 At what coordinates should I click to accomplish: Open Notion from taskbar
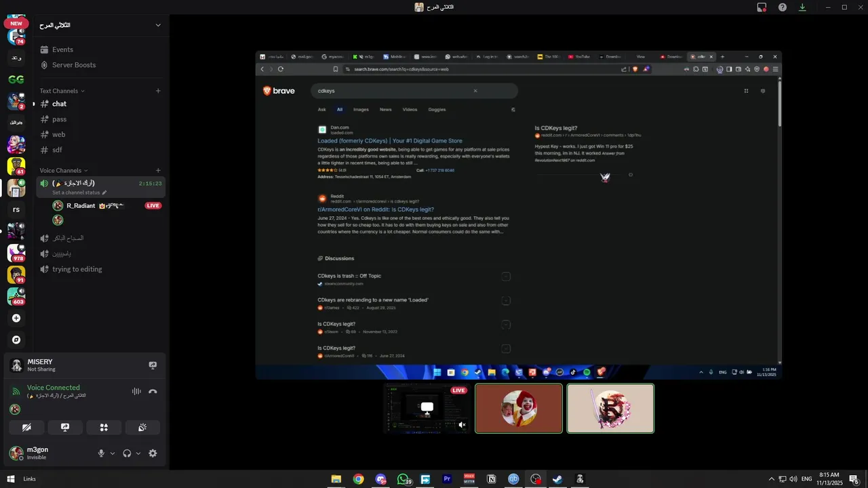pyautogui.click(x=491, y=479)
